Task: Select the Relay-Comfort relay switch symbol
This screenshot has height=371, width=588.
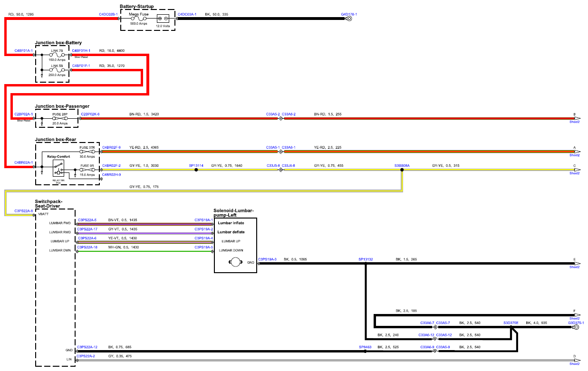Action: (x=59, y=167)
